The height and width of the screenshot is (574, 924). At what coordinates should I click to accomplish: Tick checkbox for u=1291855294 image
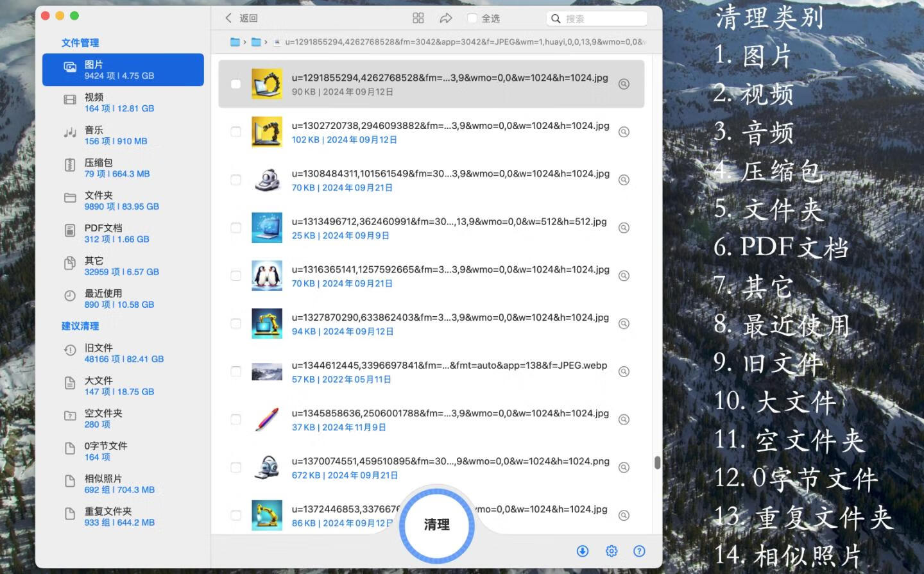pos(235,84)
